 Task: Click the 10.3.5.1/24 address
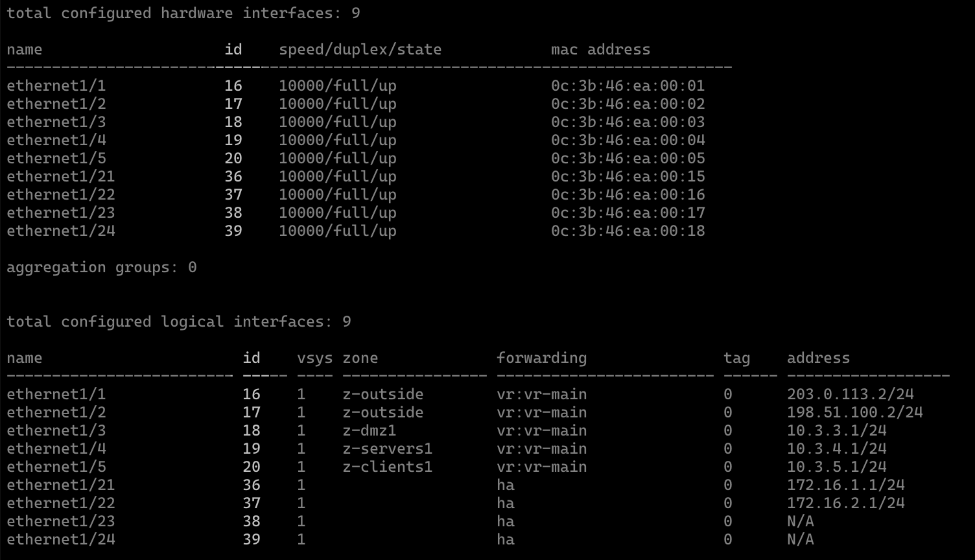point(836,467)
